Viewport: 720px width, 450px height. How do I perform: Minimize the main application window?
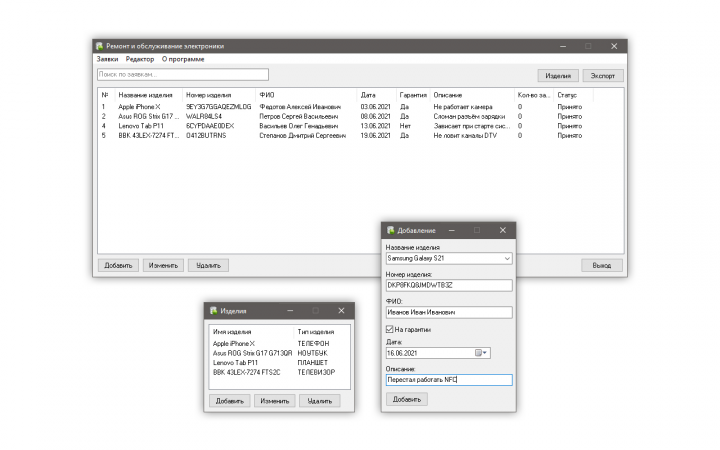pos(563,46)
